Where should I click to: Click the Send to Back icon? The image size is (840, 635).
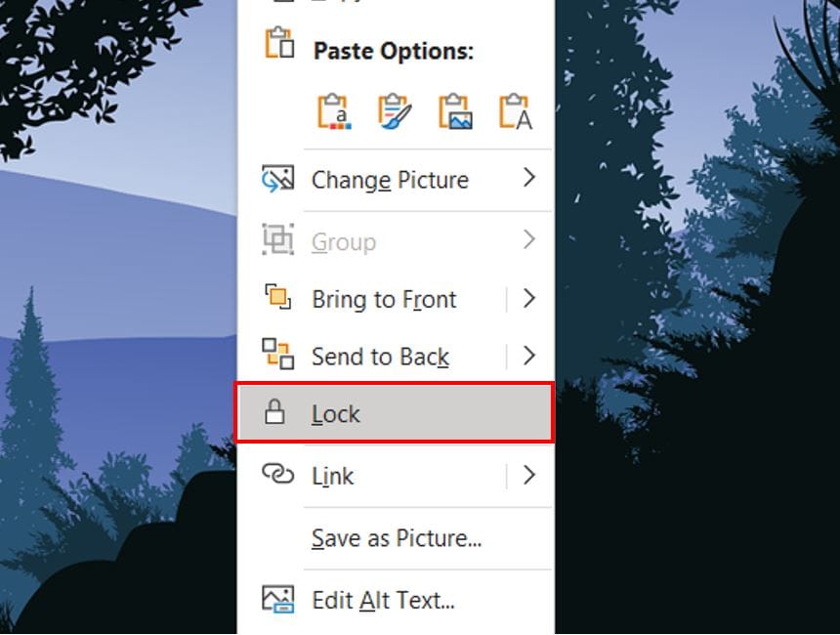[277, 355]
